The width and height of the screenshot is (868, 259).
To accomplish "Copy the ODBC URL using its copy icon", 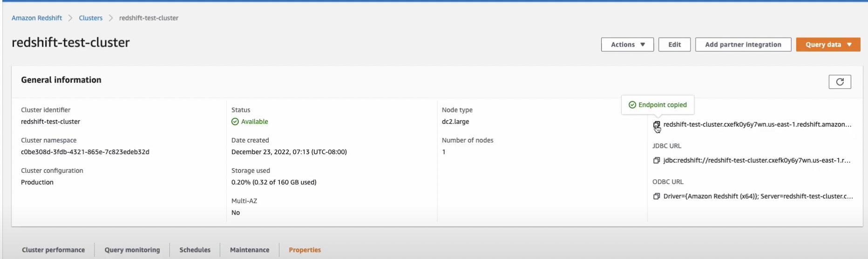I will pos(657,197).
